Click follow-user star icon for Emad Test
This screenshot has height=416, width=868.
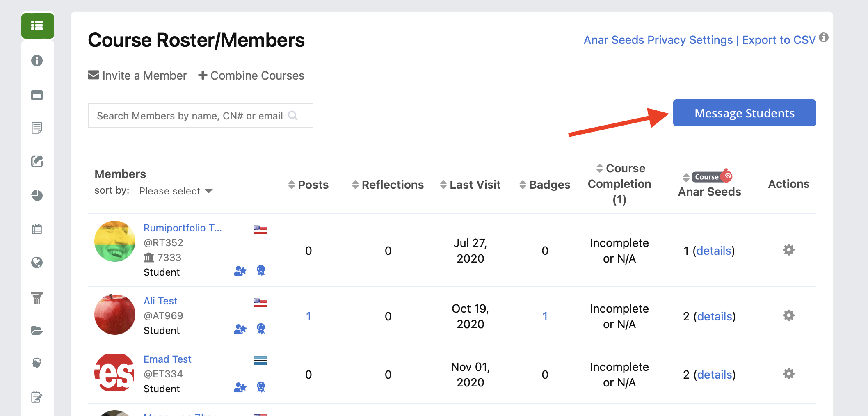tap(240, 387)
